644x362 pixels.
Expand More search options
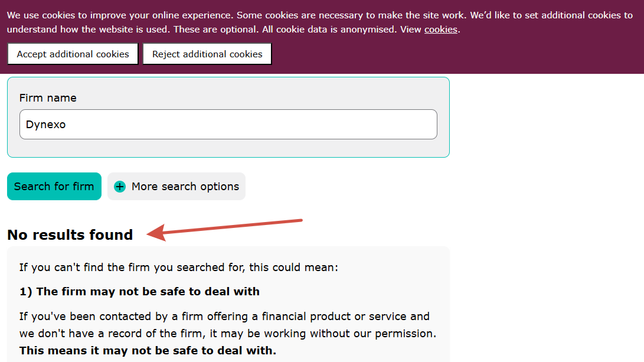tap(176, 186)
